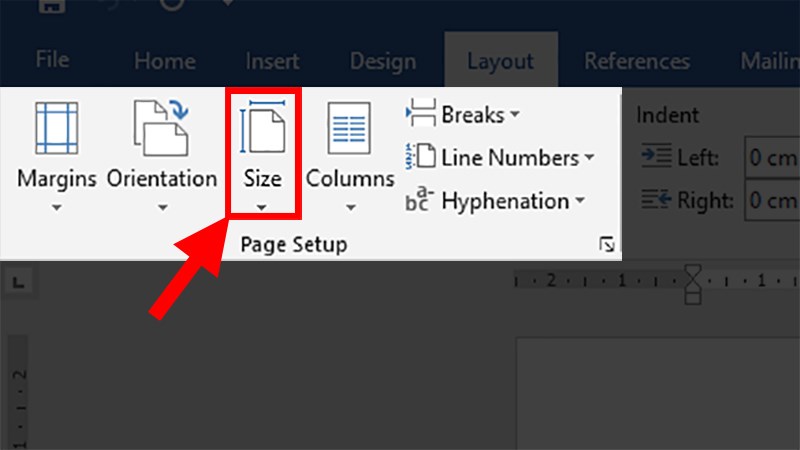Launch the Page Setup dialog box
Screen dimensions: 800x450
pos(606,245)
